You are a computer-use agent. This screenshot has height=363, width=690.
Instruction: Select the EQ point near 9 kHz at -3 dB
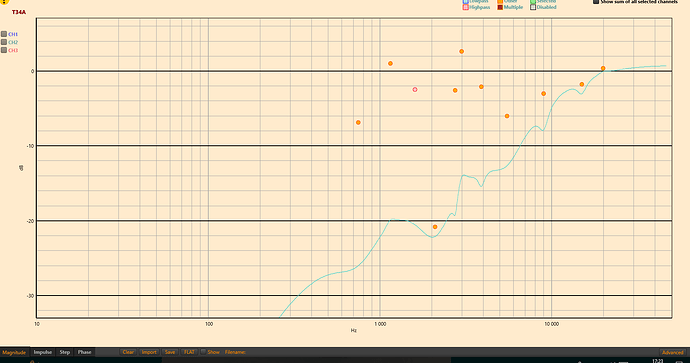(x=543, y=94)
